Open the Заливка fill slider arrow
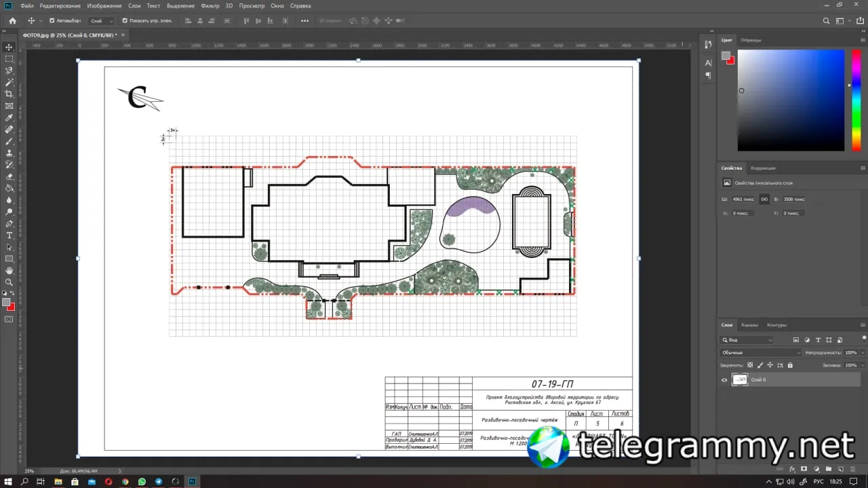 863,365
